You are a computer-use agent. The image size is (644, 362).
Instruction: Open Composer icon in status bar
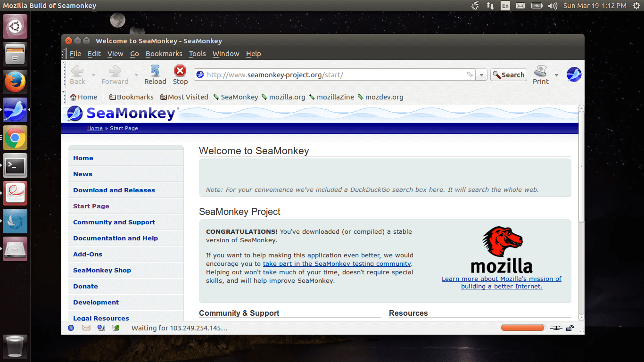[x=101, y=328]
